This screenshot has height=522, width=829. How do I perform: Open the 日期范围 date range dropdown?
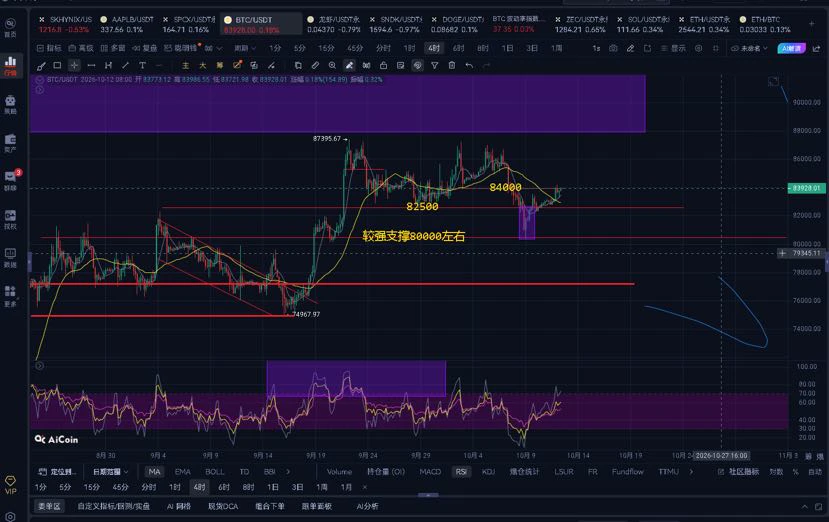click(110, 471)
